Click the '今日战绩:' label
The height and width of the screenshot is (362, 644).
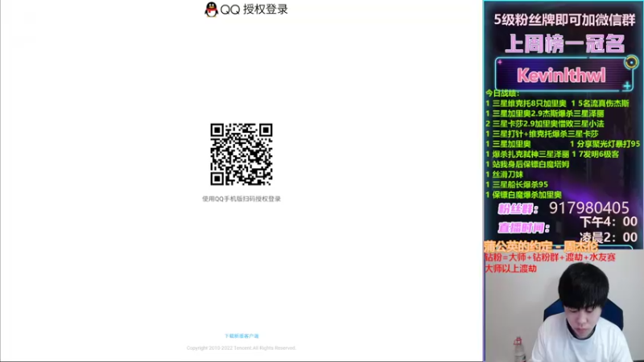[502, 93]
